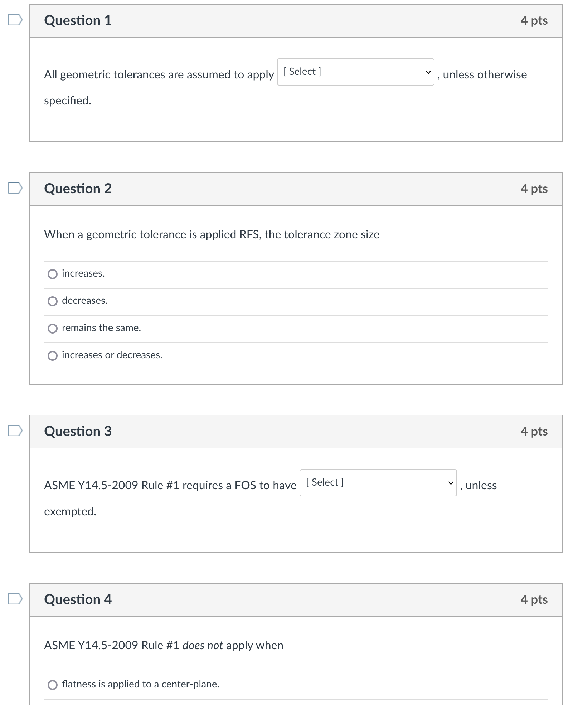Select the 'decreases.' radio option
This screenshot has height=705, width=588.
tap(53, 301)
